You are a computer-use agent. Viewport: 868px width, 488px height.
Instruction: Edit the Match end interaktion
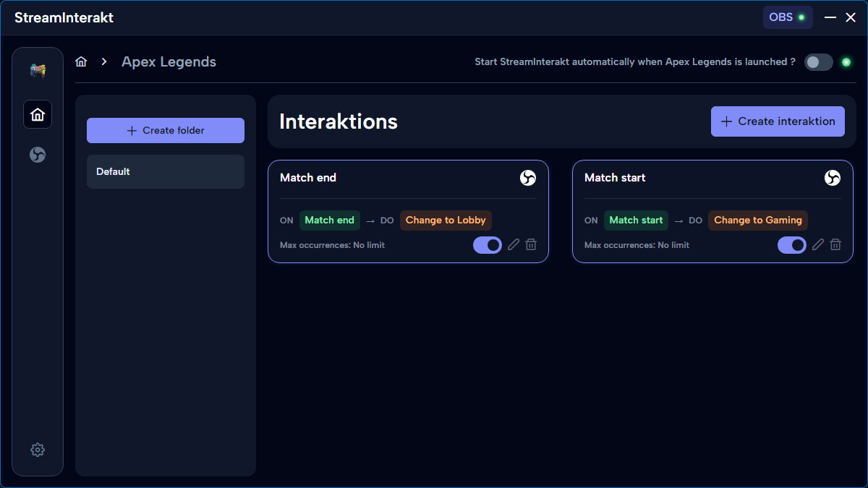click(514, 245)
